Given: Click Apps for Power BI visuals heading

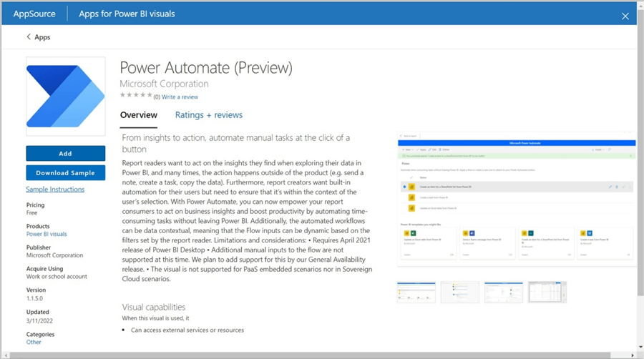Looking at the screenshot, I should (127, 14).
